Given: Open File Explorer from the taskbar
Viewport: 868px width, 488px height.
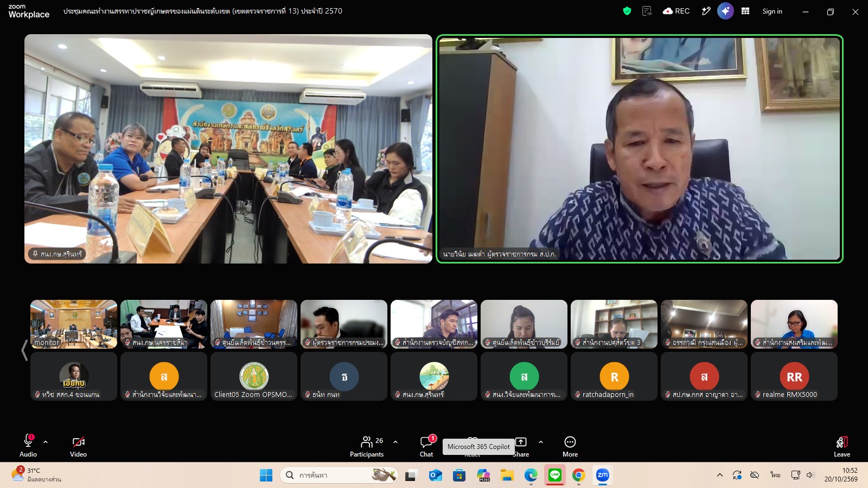Looking at the screenshot, I should coord(507,476).
